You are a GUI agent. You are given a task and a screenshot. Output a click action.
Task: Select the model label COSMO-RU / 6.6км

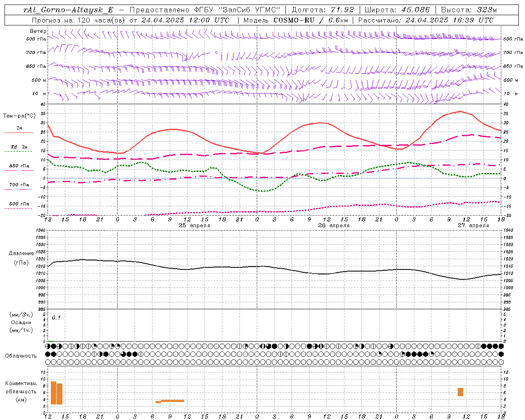coord(311,20)
